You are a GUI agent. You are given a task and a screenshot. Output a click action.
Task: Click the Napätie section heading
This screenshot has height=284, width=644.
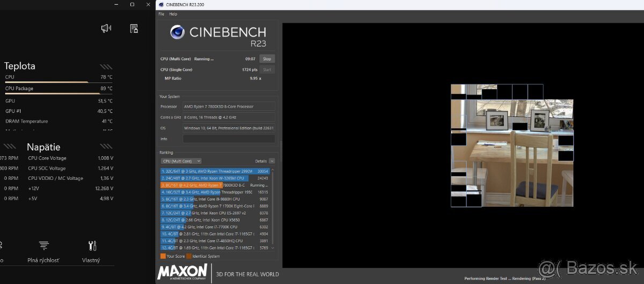(43, 147)
